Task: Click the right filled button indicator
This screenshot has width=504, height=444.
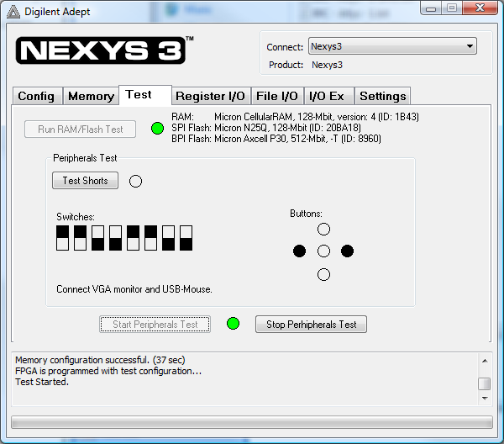Action: (347, 251)
